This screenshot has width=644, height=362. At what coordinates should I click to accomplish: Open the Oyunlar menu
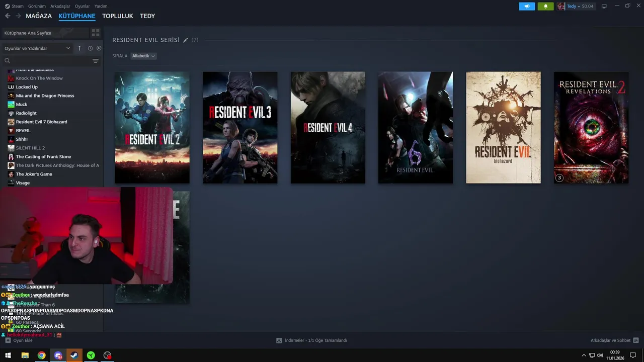click(x=83, y=6)
